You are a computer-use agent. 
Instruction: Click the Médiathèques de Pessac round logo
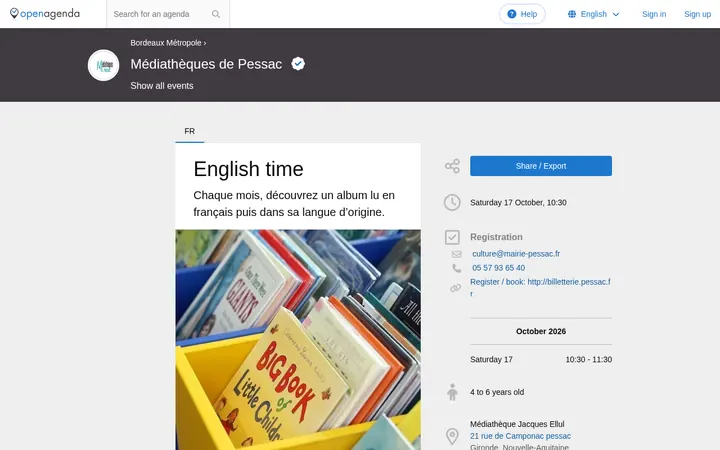point(103,65)
